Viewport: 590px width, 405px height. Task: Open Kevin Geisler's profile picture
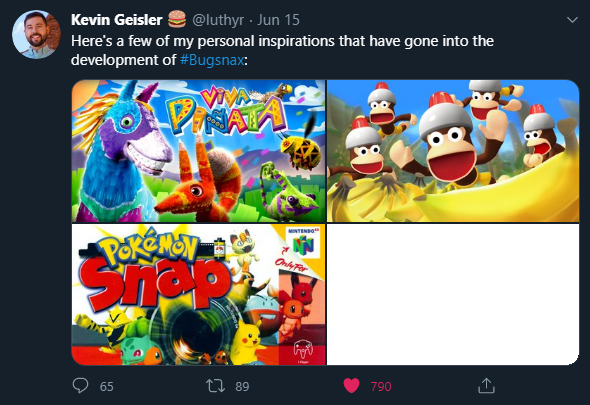(x=36, y=35)
